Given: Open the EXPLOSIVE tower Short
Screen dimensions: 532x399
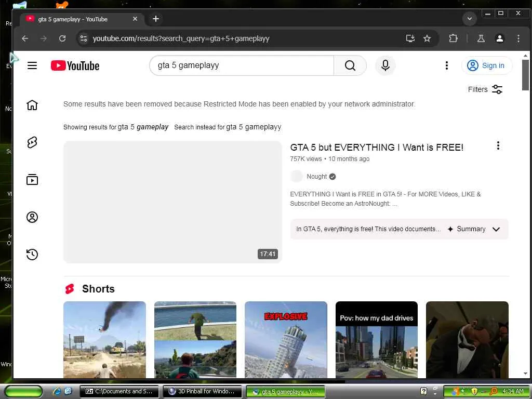Looking at the screenshot, I should pyautogui.click(x=286, y=340).
